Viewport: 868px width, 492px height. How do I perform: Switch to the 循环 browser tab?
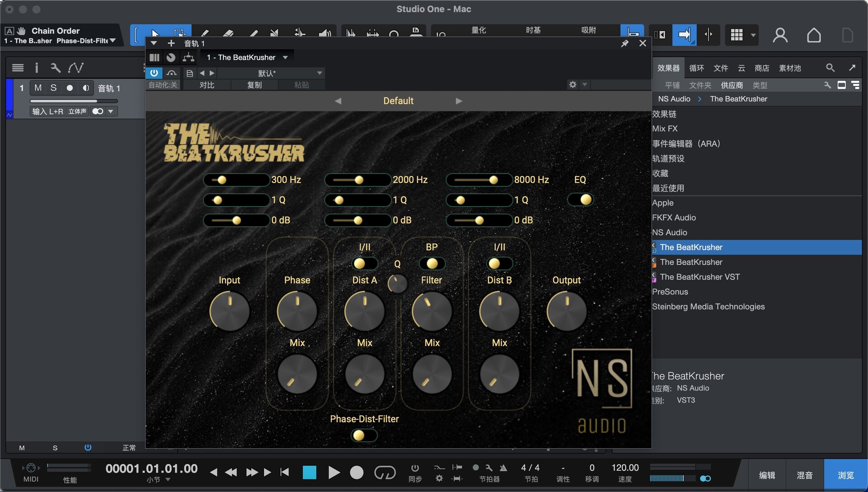coord(696,68)
